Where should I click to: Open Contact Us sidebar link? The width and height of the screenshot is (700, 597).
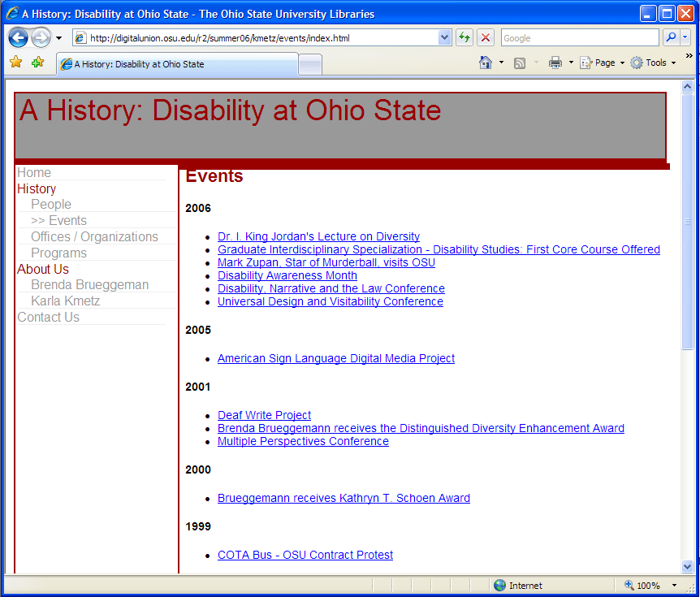(x=48, y=318)
